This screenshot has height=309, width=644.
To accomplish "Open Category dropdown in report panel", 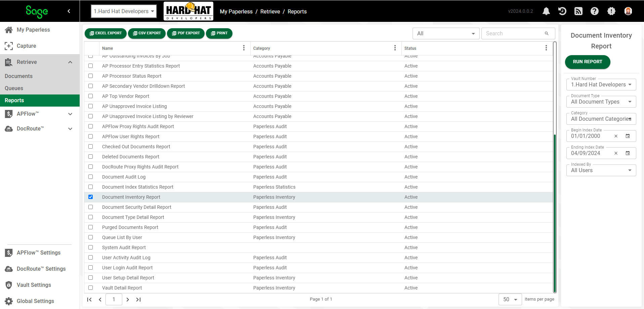I will point(601,119).
